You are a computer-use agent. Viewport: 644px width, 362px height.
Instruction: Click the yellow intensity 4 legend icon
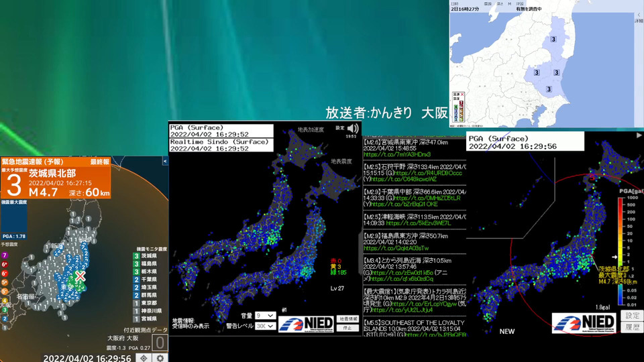5,301
